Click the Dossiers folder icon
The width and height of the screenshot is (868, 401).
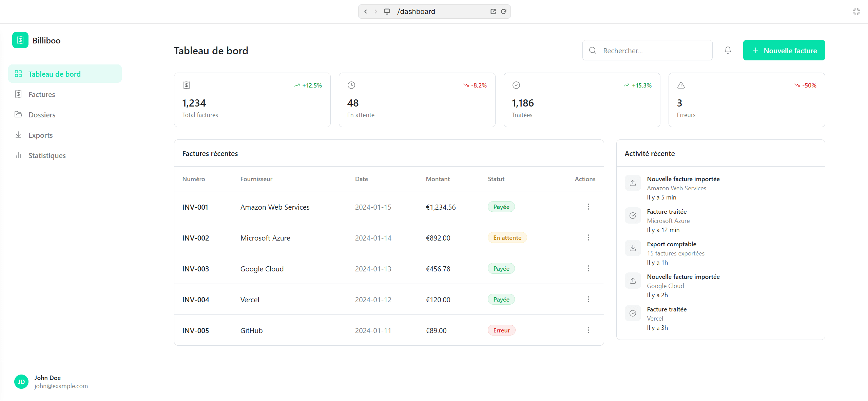(x=19, y=115)
